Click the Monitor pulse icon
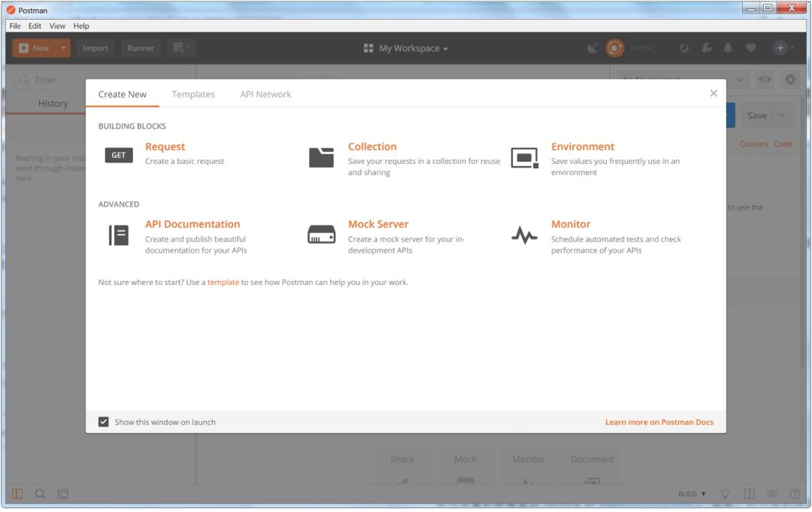Viewport: 812px width, 512px height. [x=525, y=235]
